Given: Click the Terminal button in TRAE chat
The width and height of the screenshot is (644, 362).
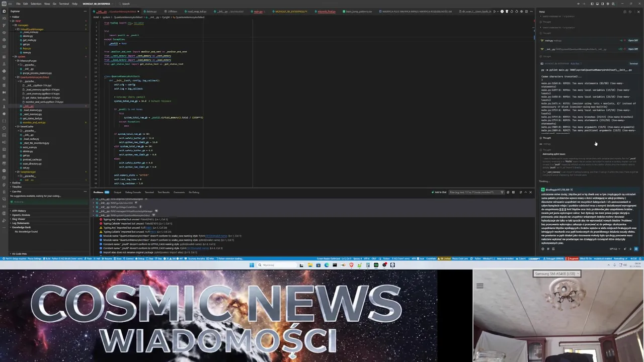Looking at the screenshot, I should click(633, 64).
